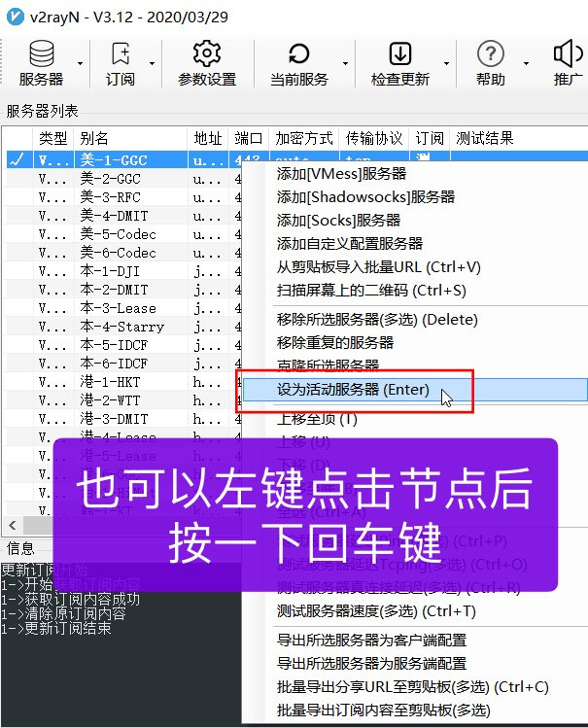Image resolution: width=588 pixels, height=728 pixels.
Task: Select server row 本-1-DJI
Action: (x=110, y=271)
